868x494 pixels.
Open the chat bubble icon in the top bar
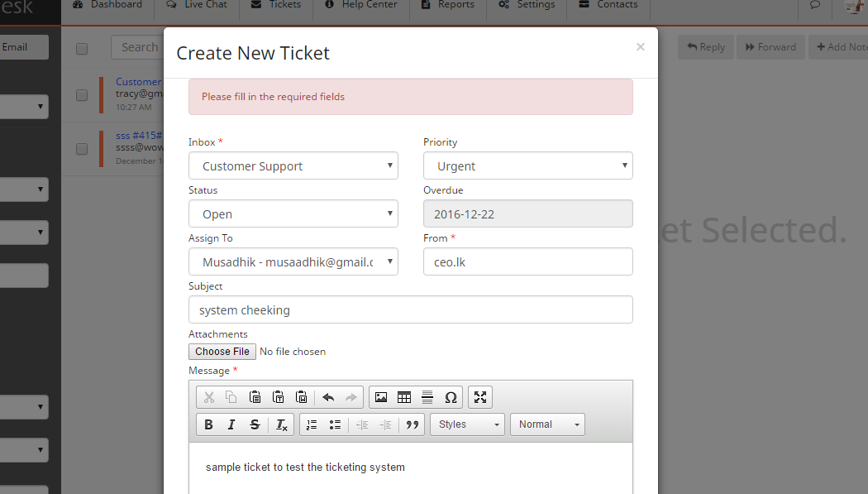[815, 5]
